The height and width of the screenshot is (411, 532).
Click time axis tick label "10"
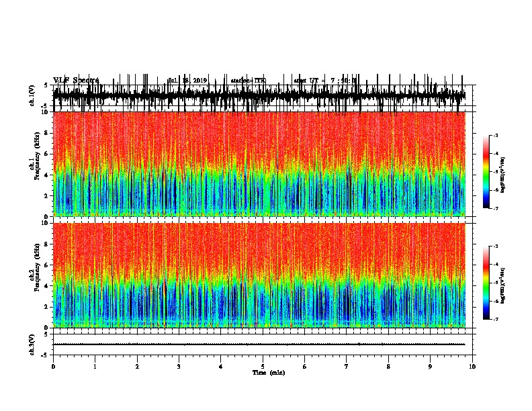click(472, 367)
